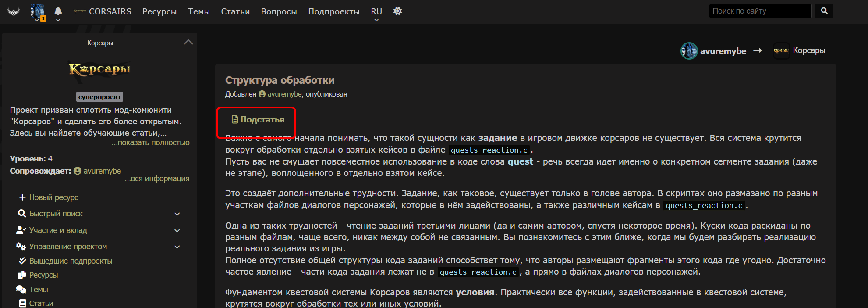
Task: Open CORSAIRS project link in navbar
Action: pos(103,11)
